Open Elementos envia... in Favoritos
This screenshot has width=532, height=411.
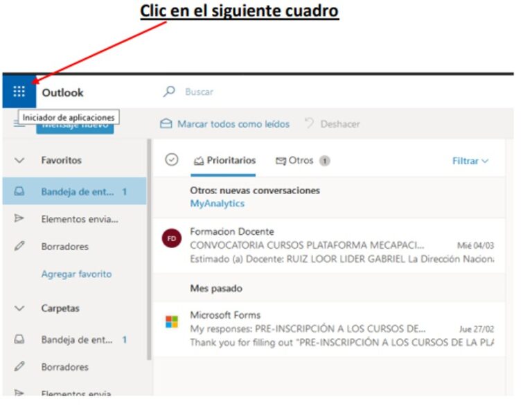80,219
